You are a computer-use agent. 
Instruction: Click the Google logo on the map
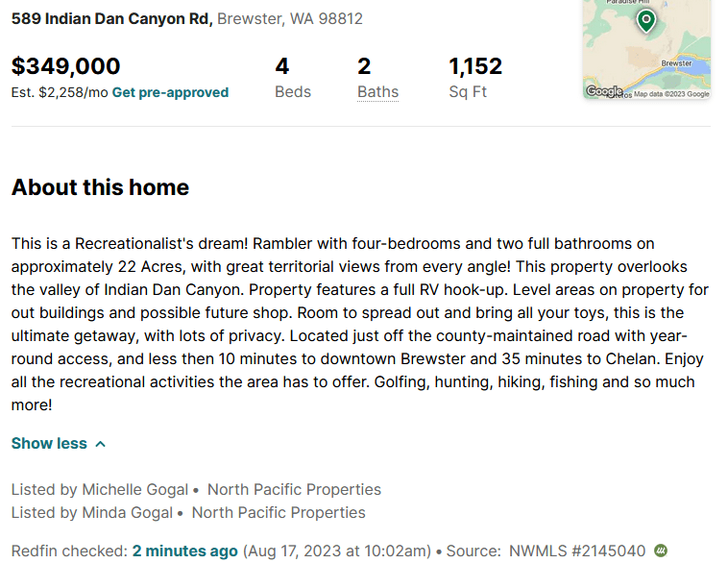tap(602, 91)
